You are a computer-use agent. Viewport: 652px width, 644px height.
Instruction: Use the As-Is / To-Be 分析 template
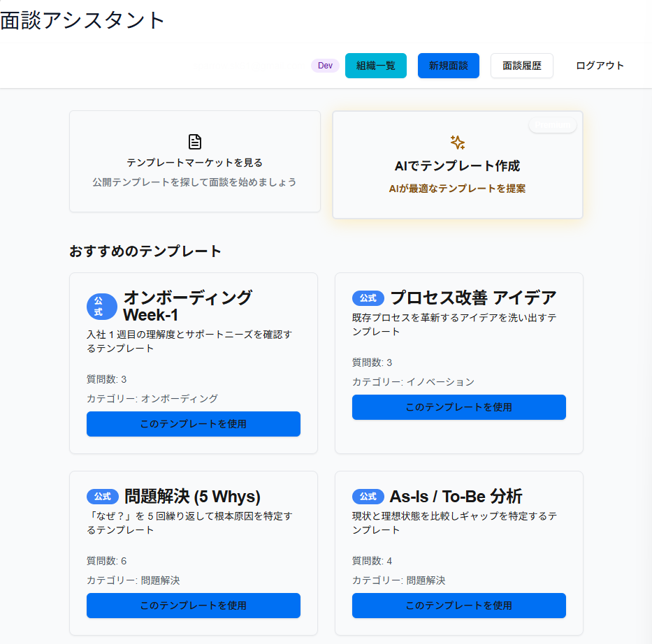pos(458,606)
